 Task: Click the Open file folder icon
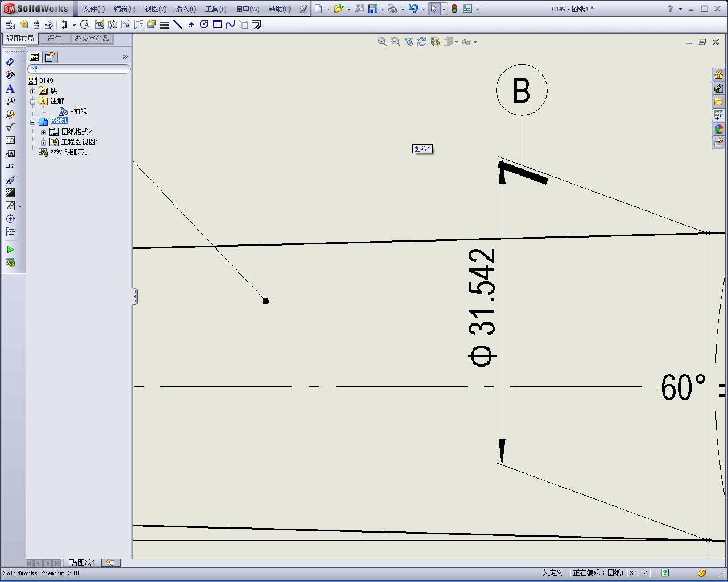click(339, 9)
